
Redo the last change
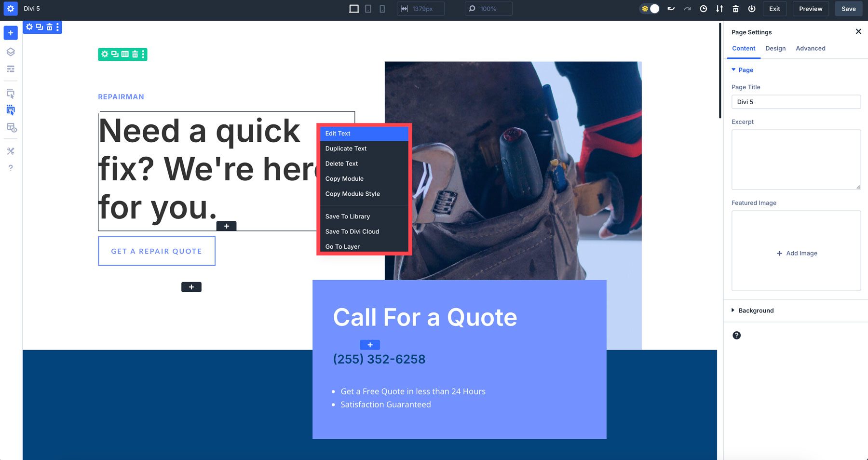click(x=688, y=9)
